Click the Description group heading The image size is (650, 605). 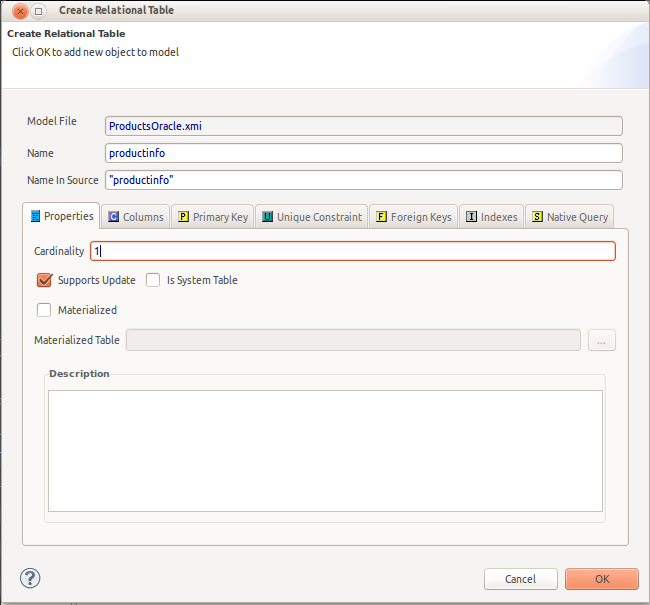coord(79,374)
